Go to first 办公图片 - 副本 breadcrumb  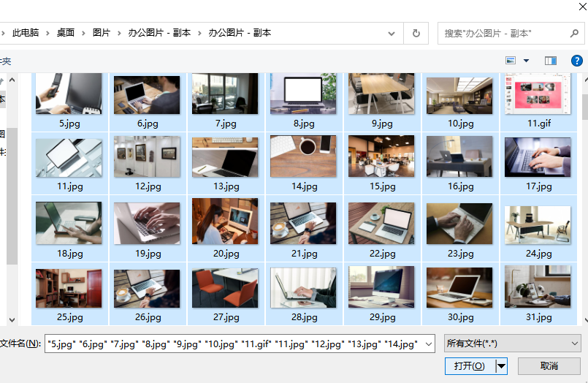(x=159, y=33)
